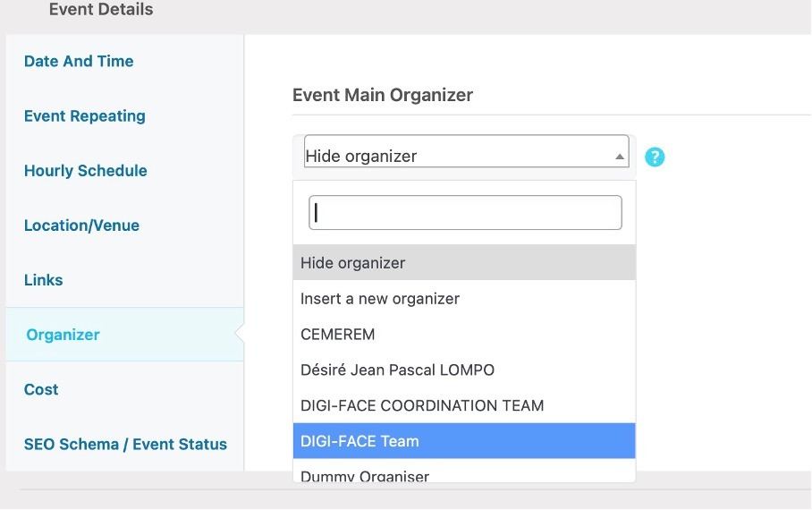Open the Hourly Schedule tab

tap(86, 171)
